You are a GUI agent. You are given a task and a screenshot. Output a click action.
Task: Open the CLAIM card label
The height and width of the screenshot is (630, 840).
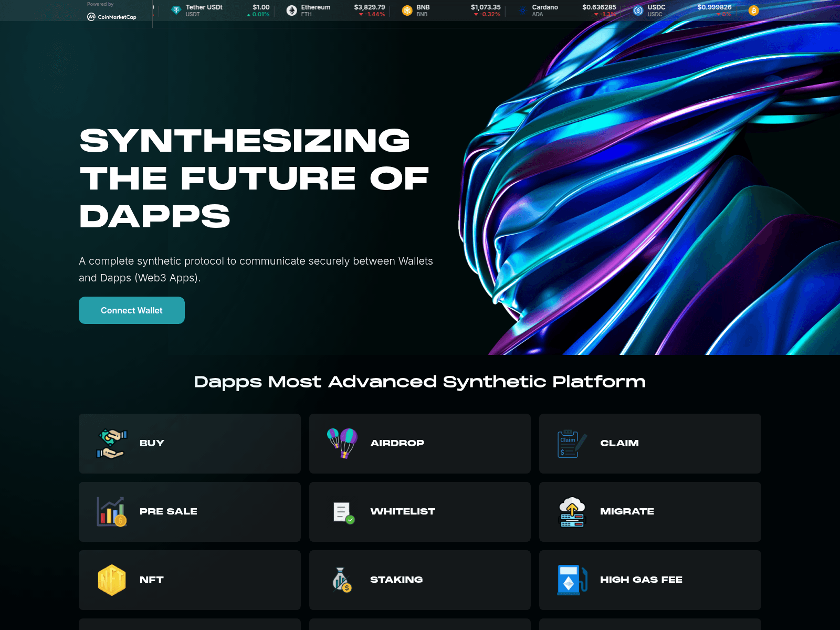[x=619, y=443]
